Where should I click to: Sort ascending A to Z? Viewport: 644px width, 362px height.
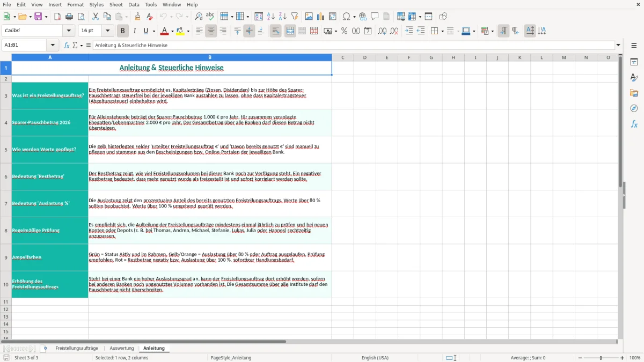(x=270, y=17)
